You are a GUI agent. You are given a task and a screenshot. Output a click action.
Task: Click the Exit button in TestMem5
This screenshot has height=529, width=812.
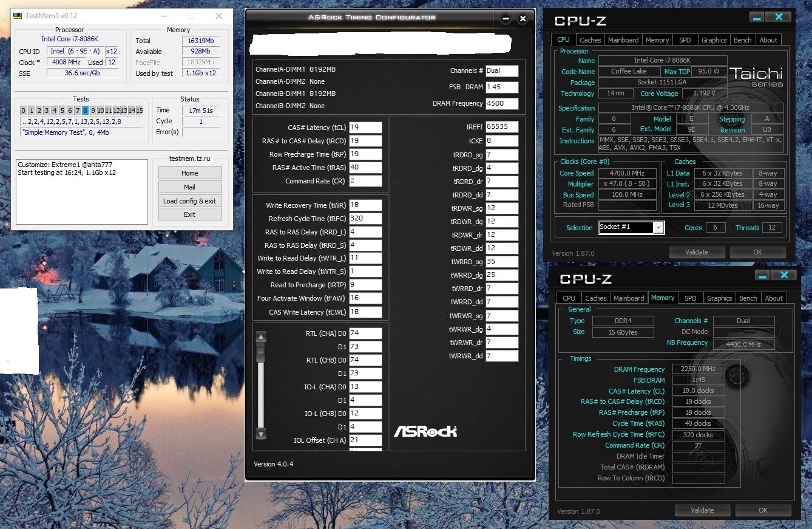190,214
